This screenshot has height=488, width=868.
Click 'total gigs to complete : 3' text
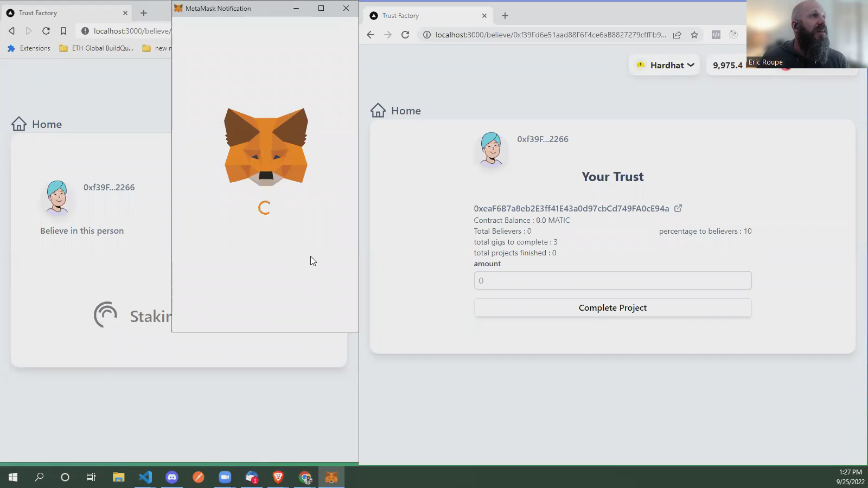[x=515, y=242]
